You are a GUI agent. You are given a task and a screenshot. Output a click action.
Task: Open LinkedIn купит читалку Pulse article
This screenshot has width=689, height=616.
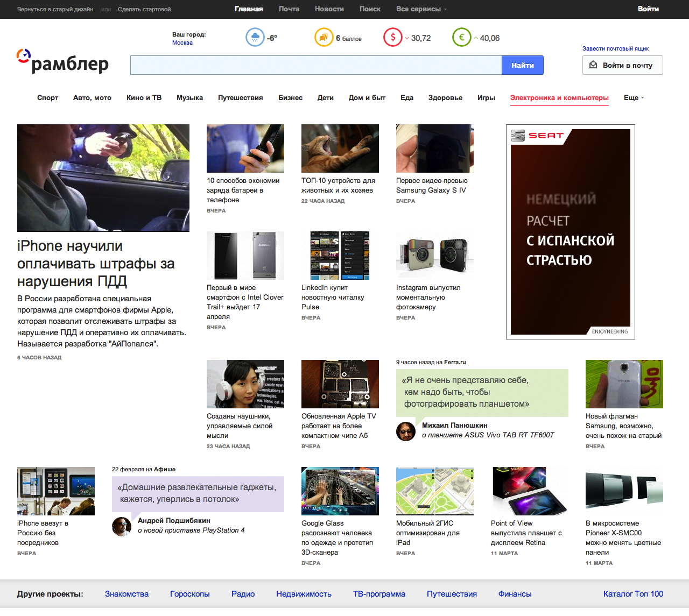tap(333, 297)
